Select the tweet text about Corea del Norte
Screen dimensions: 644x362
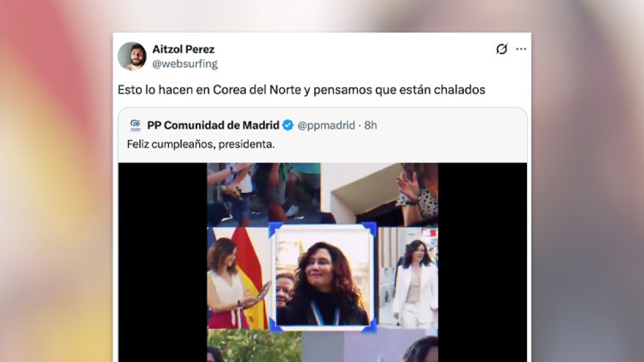click(301, 90)
